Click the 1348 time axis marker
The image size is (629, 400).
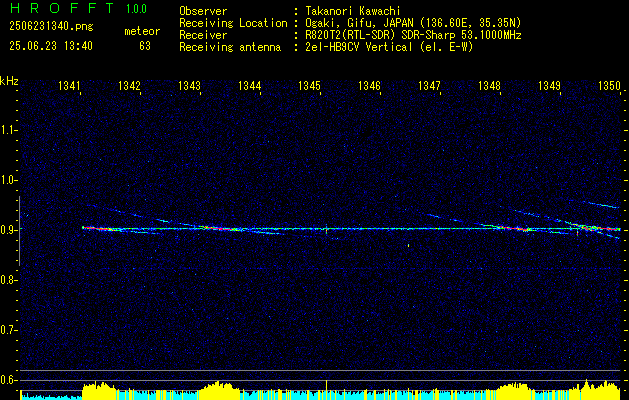coord(490,85)
